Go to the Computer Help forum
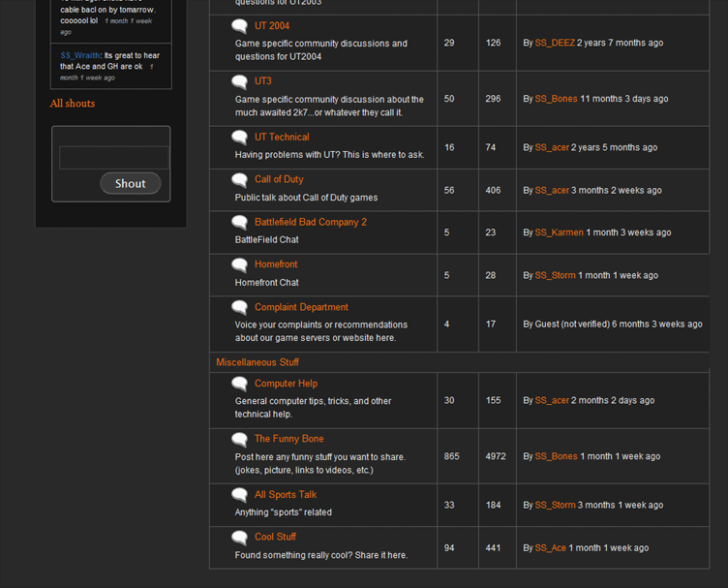 (286, 384)
